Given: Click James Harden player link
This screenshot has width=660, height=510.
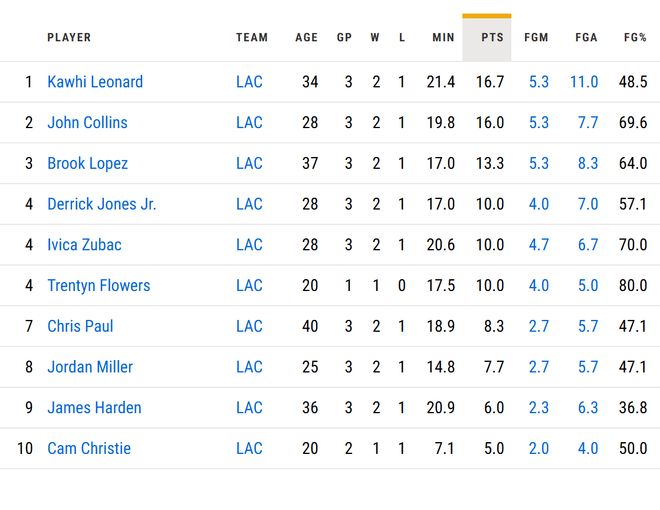Looking at the screenshot, I should 94,408.
